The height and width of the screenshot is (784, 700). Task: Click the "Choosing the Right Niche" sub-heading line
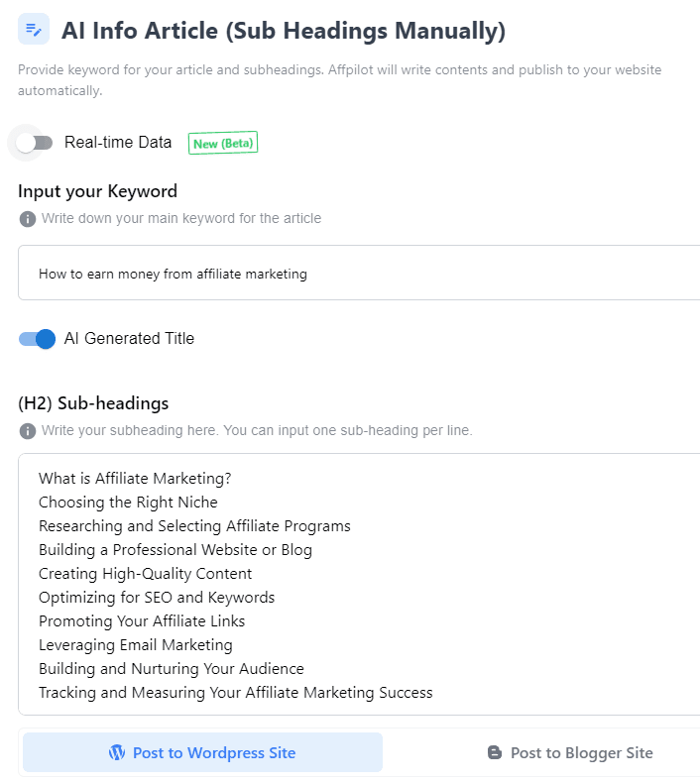pos(128,503)
